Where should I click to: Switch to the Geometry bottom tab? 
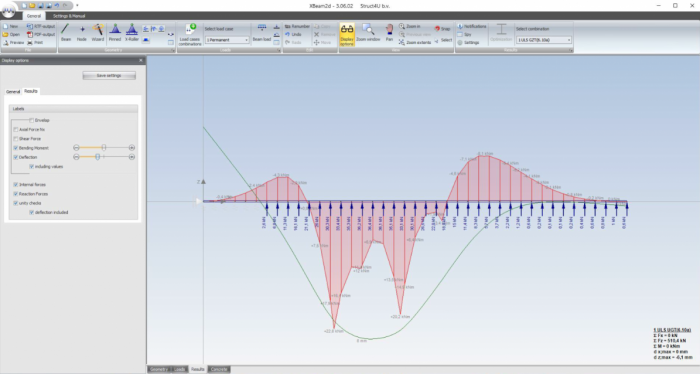[x=159, y=369]
